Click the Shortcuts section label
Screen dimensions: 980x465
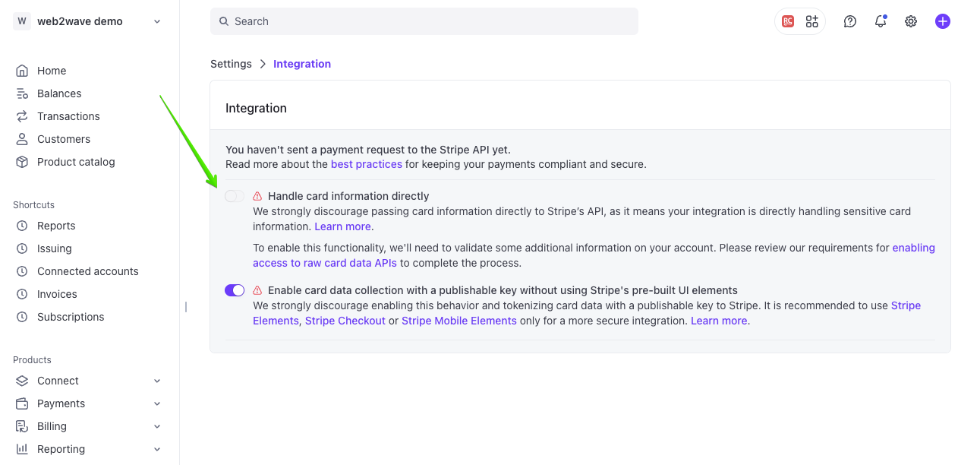coord(33,205)
